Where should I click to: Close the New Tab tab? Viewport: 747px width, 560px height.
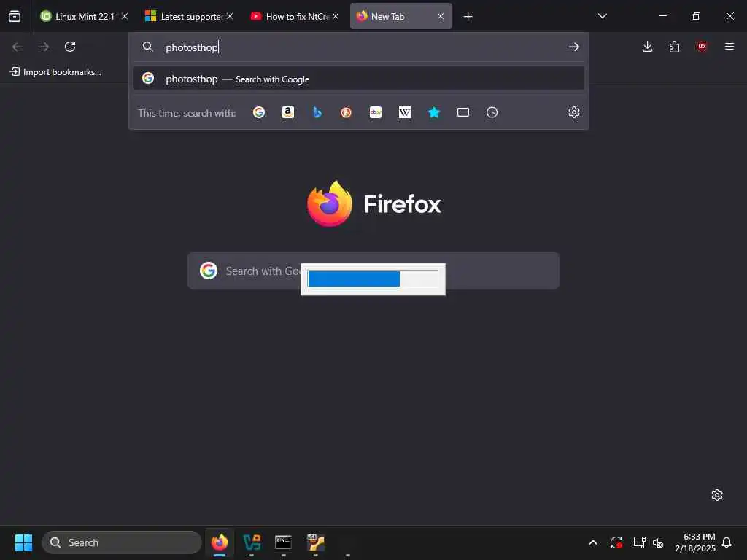(441, 16)
